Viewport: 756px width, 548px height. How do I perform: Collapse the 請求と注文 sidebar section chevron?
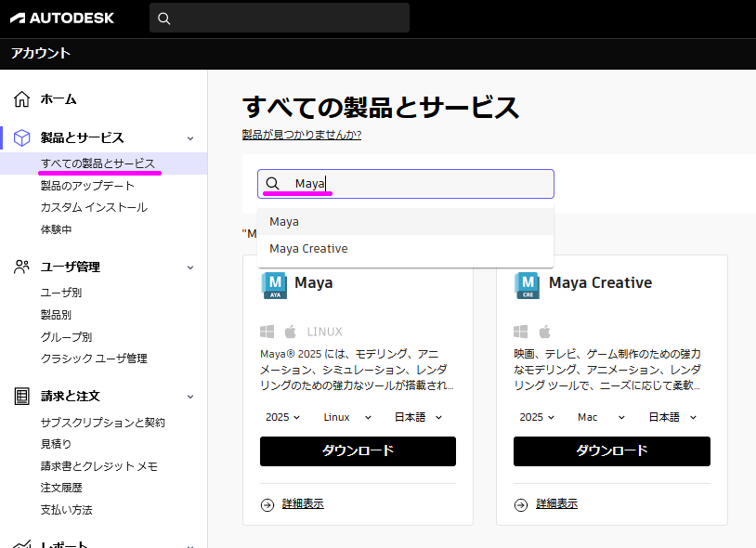tap(190, 397)
